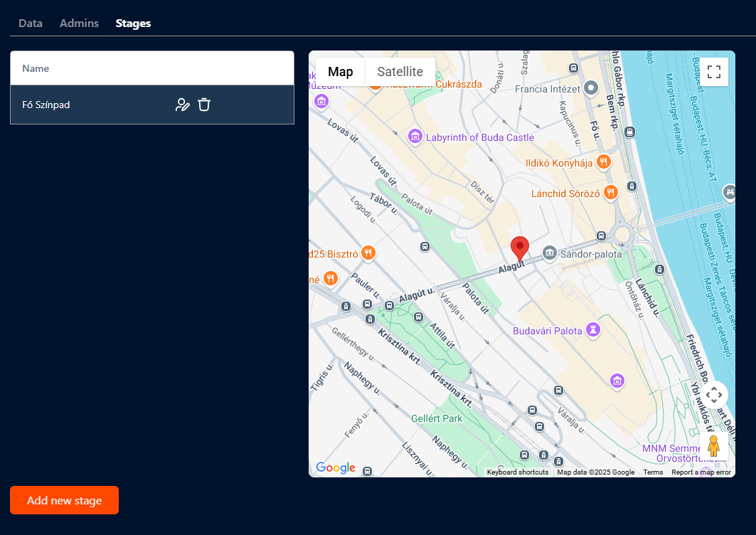Click the Donáti u. street label
Image resolution: width=756 pixels, height=535 pixels.
[x=496, y=77]
